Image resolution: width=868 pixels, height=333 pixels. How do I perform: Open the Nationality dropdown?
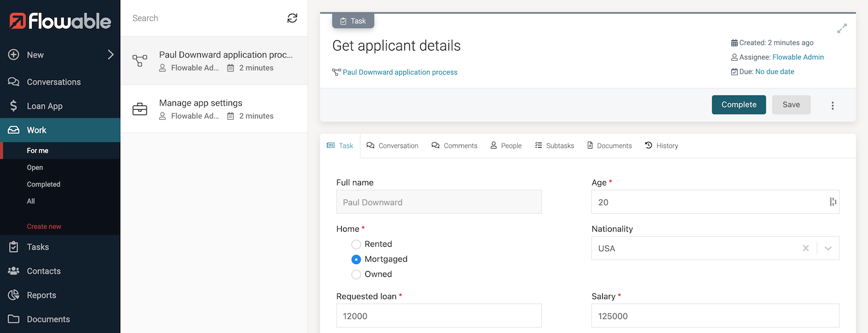[x=715, y=248]
